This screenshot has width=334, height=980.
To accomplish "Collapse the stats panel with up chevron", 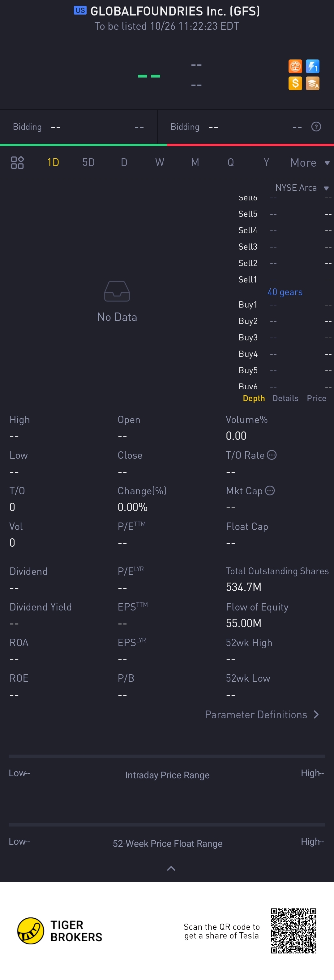I will tap(171, 868).
